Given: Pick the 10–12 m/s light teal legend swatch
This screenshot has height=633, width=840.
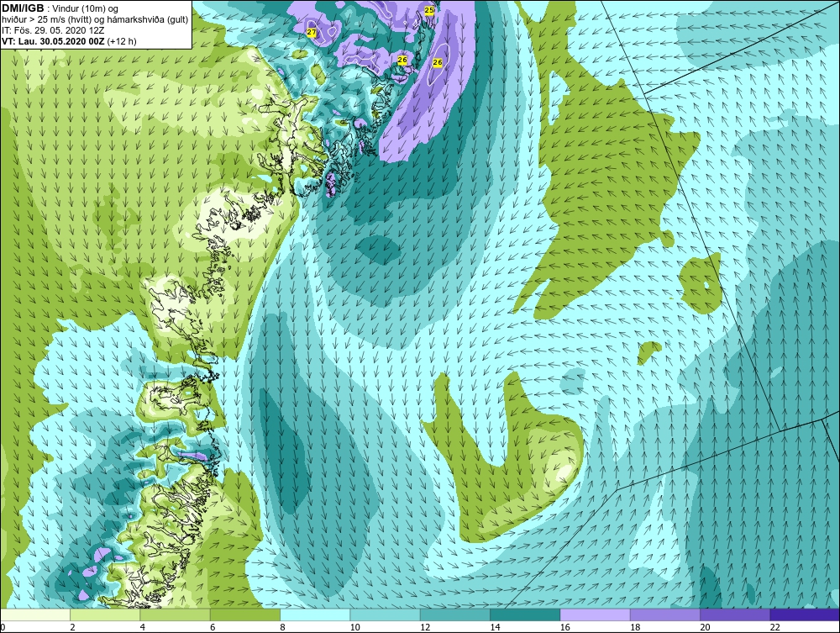Looking at the screenshot, I should (x=386, y=615).
